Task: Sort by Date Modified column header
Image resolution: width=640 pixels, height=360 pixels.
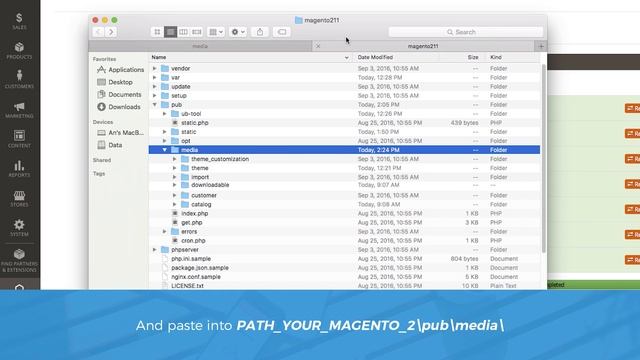Action: [x=396, y=57]
